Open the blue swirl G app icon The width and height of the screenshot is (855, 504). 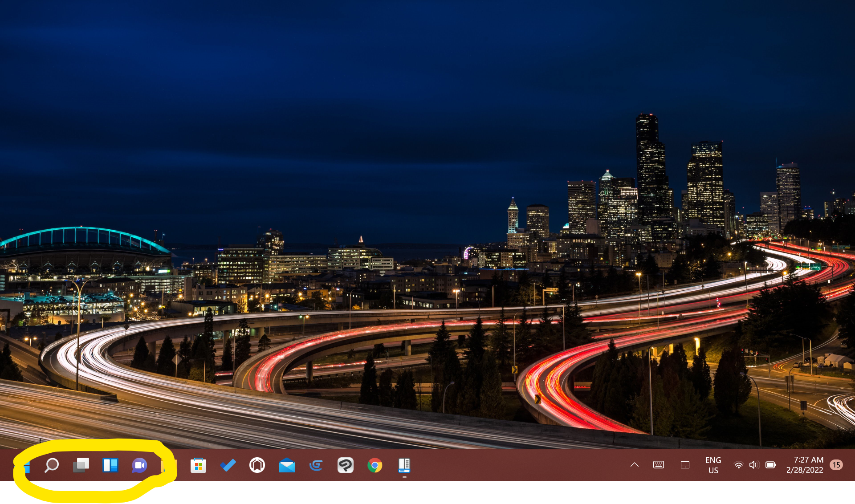tap(316, 465)
